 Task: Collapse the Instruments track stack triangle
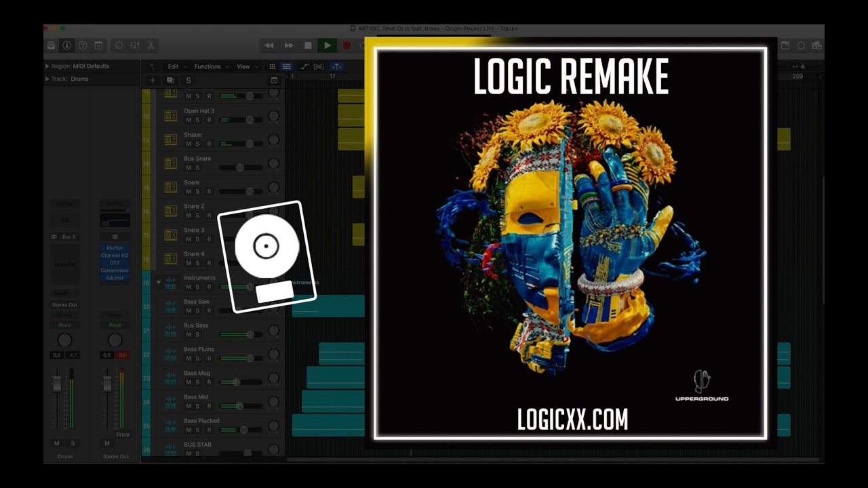[159, 282]
